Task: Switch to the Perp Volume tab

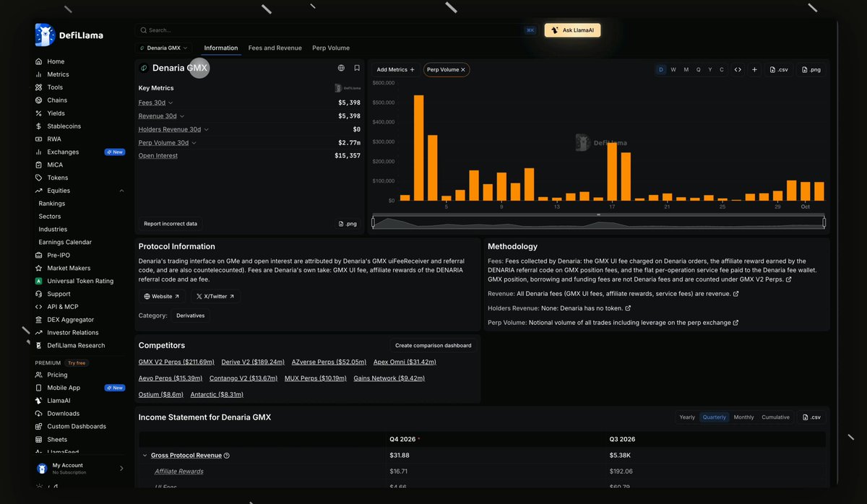Action: pyautogui.click(x=331, y=48)
